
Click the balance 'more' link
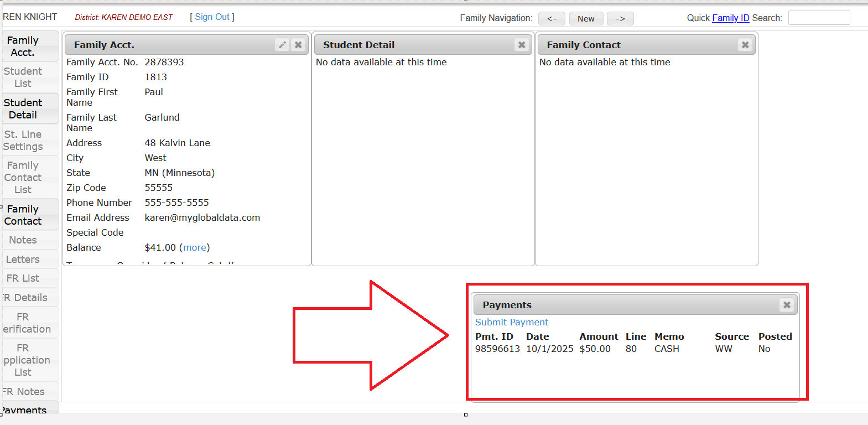195,247
